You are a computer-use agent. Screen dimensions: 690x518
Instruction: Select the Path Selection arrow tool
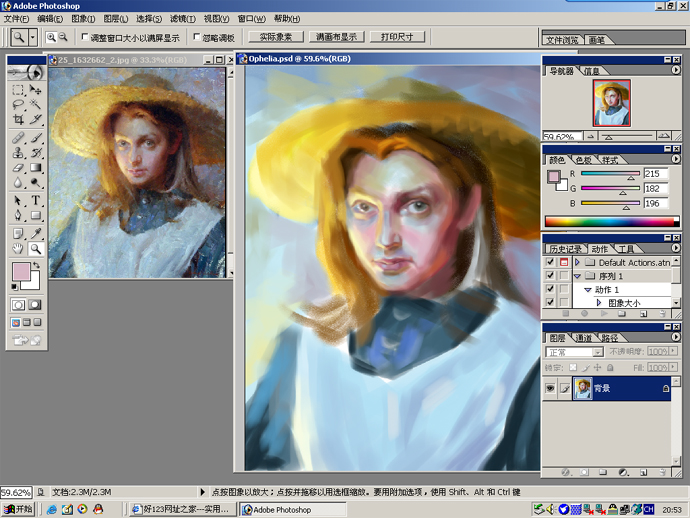(x=18, y=201)
